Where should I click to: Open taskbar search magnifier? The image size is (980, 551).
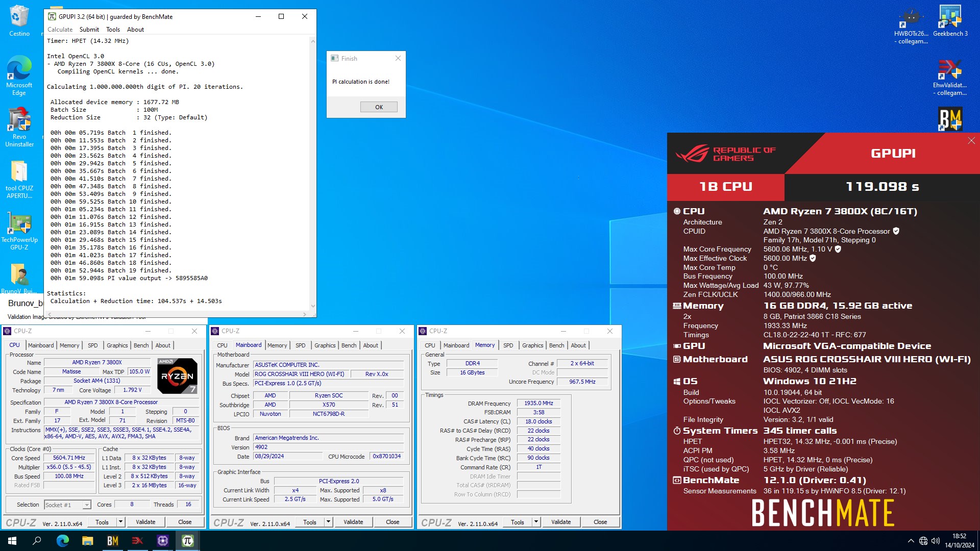coord(37,541)
